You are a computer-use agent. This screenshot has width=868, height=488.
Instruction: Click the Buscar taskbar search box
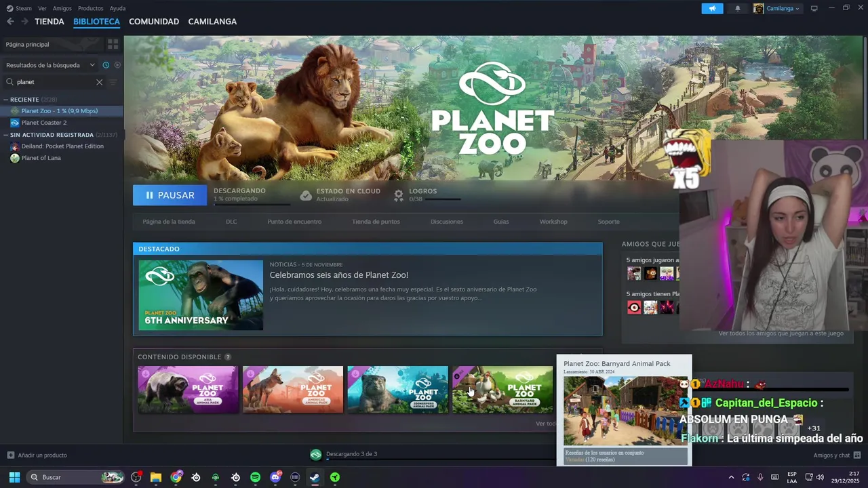(76, 477)
